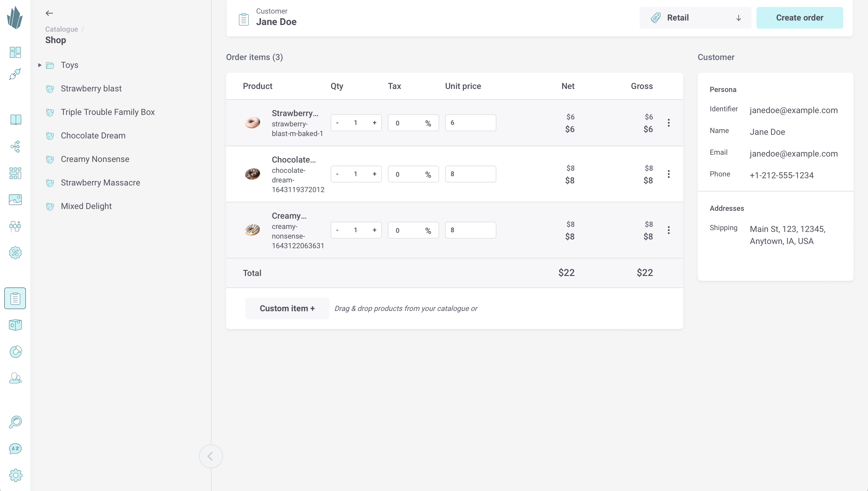
Task: Click the Create order button
Action: point(800,17)
